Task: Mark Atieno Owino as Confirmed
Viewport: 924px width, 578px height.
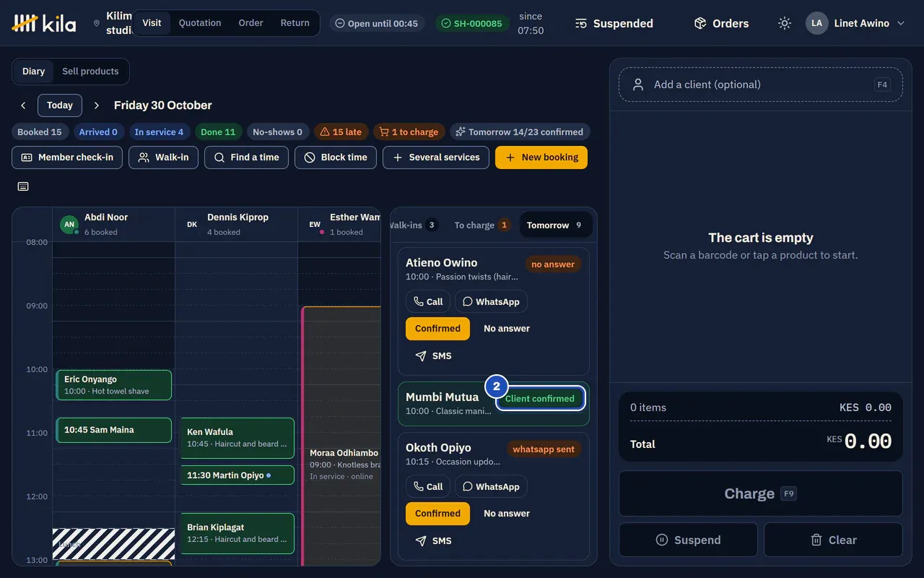Action: point(437,329)
